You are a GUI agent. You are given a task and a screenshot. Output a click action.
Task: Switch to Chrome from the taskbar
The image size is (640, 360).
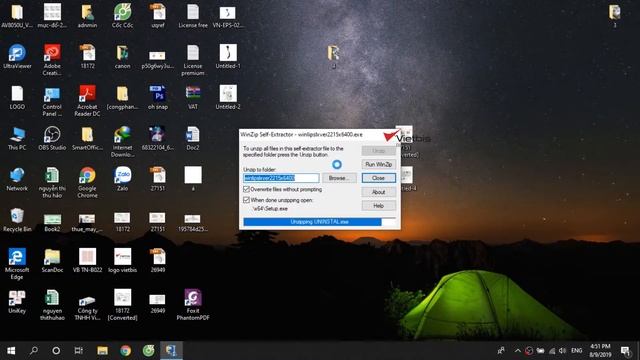click(x=126, y=350)
